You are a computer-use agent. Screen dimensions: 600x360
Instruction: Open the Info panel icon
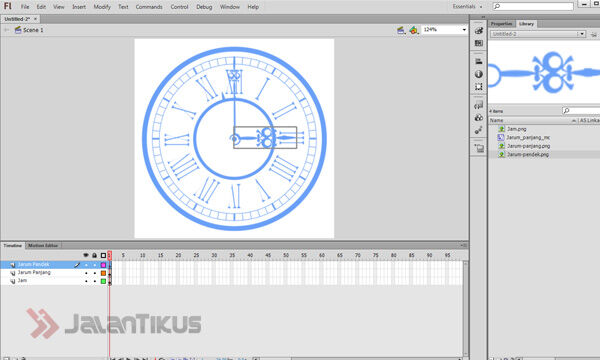coord(479,74)
